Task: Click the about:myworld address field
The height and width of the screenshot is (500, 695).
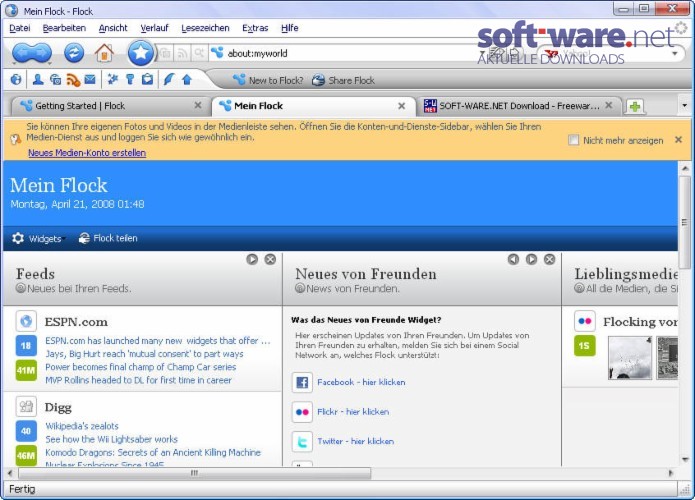Action: [x=346, y=54]
